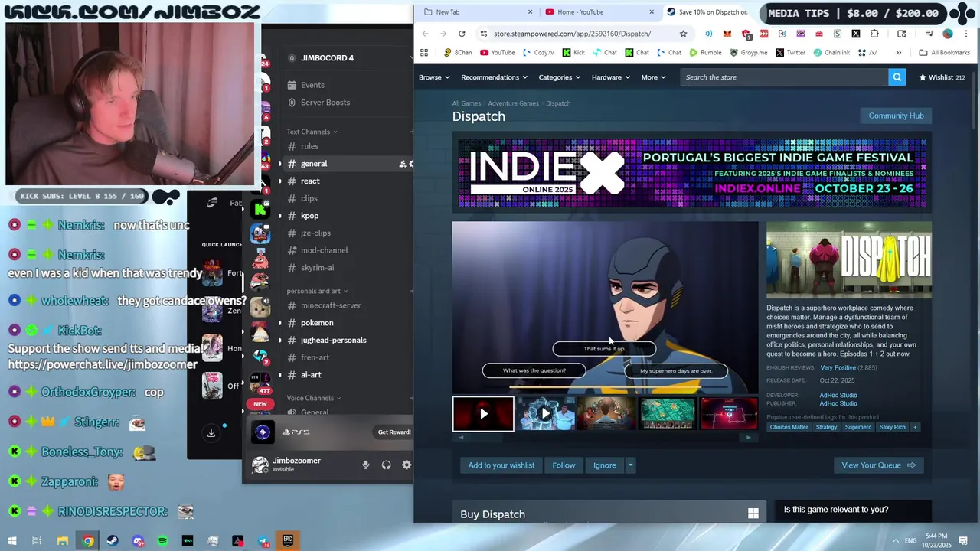Open Steam from the taskbar
Image resolution: width=980 pixels, height=551 pixels.
tap(113, 541)
